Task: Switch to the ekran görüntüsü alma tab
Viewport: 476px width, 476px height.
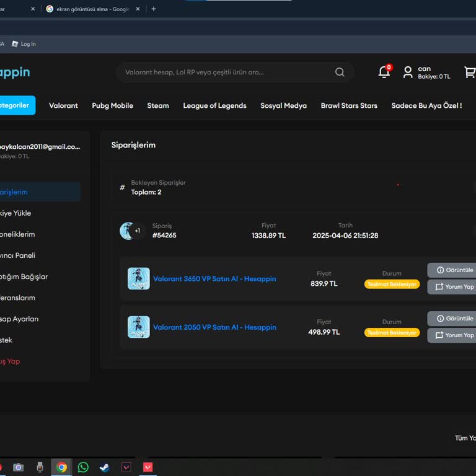Action: point(92,9)
